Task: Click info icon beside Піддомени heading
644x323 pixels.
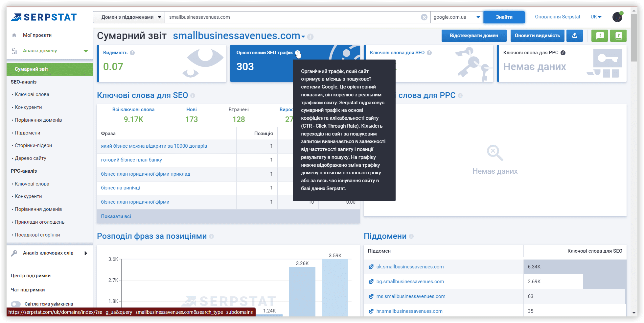Action: click(411, 236)
